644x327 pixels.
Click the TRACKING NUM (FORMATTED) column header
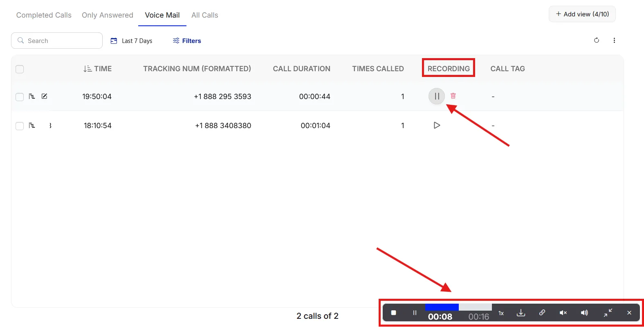click(x=197, y=69)
